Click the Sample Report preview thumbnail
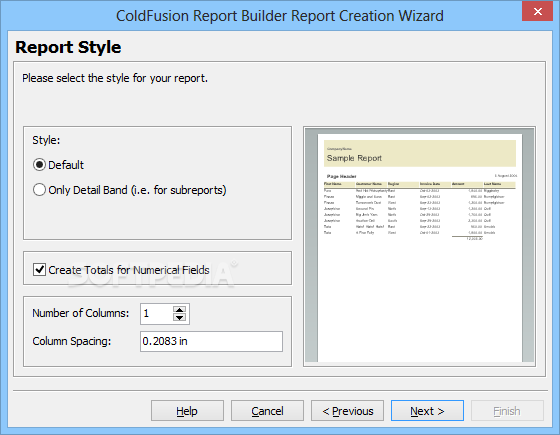Image resolution: width=560 pixels, height=435 pixels. [x=419, y=246]
